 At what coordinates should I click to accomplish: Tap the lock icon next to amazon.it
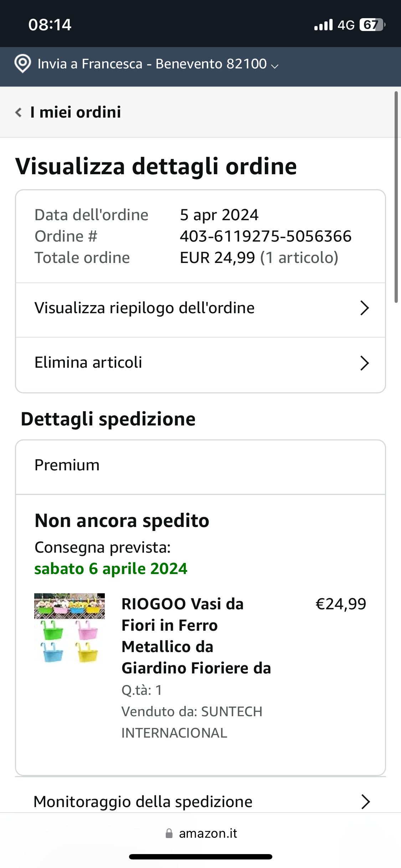pyautogui.click(x=169, y=833)
